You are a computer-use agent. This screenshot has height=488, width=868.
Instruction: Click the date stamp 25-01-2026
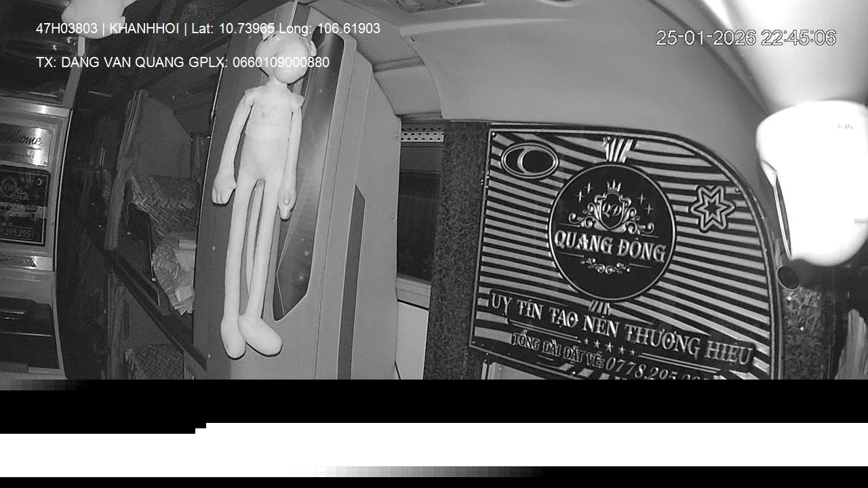705,38
